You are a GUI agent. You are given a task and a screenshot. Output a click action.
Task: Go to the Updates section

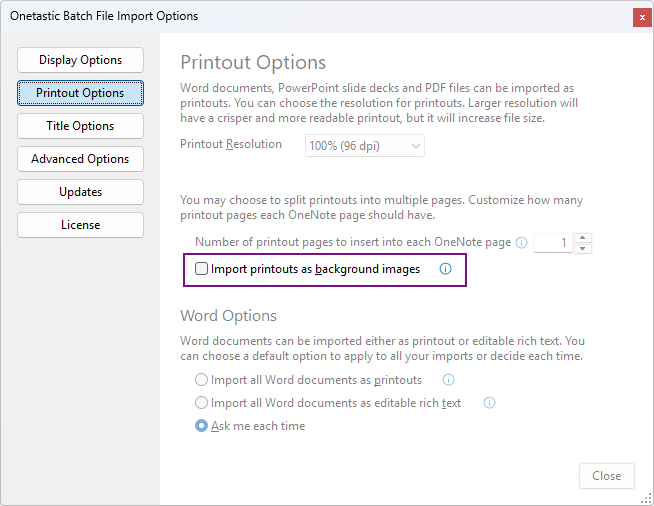point(80,192)
